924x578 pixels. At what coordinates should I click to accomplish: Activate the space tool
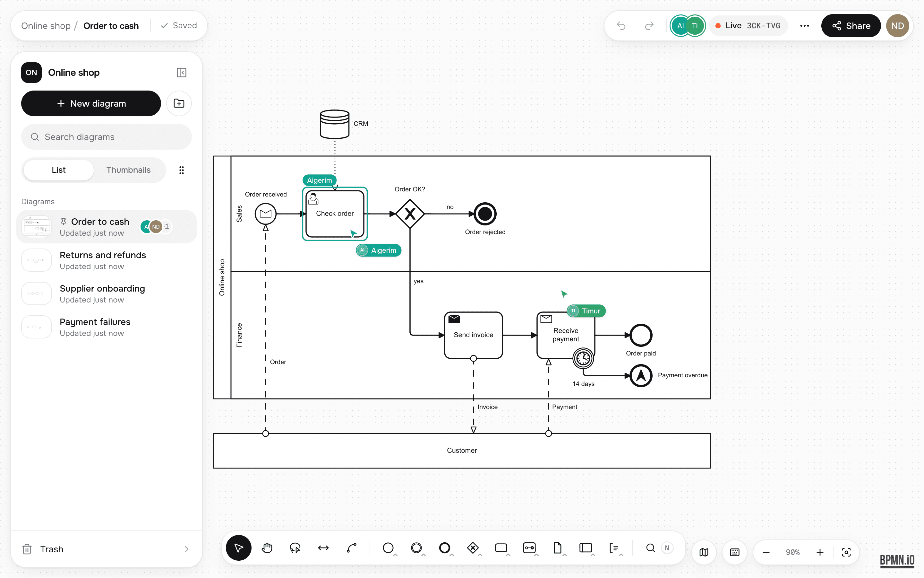(x=323, y=548)
